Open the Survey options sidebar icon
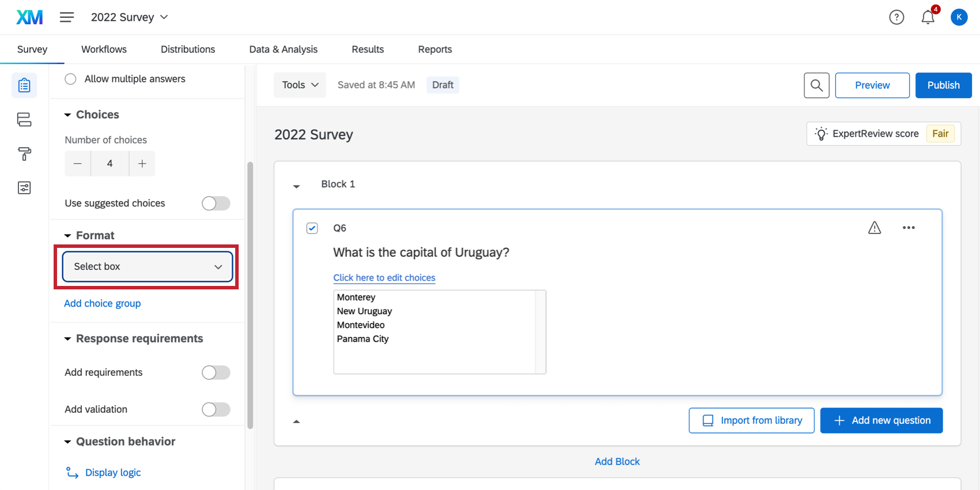Screen dimensions: 980x490 pyautogui.click(x=24, y=188)
